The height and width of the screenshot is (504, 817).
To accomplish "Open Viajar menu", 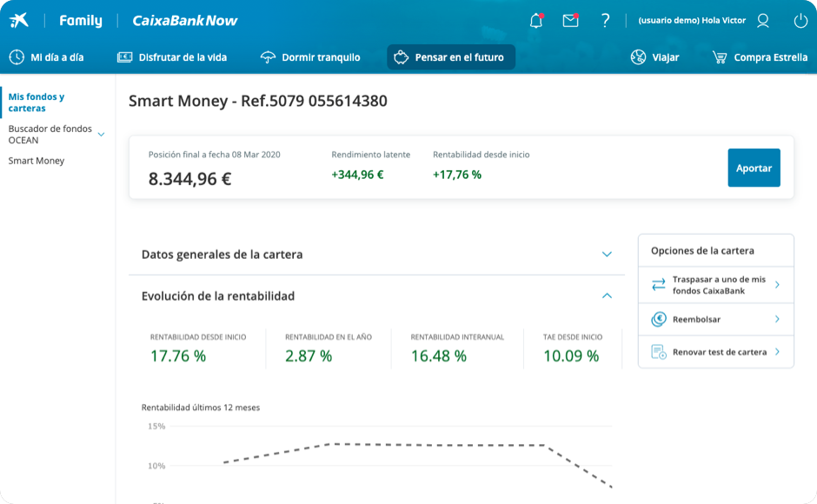I will [654, 57].
